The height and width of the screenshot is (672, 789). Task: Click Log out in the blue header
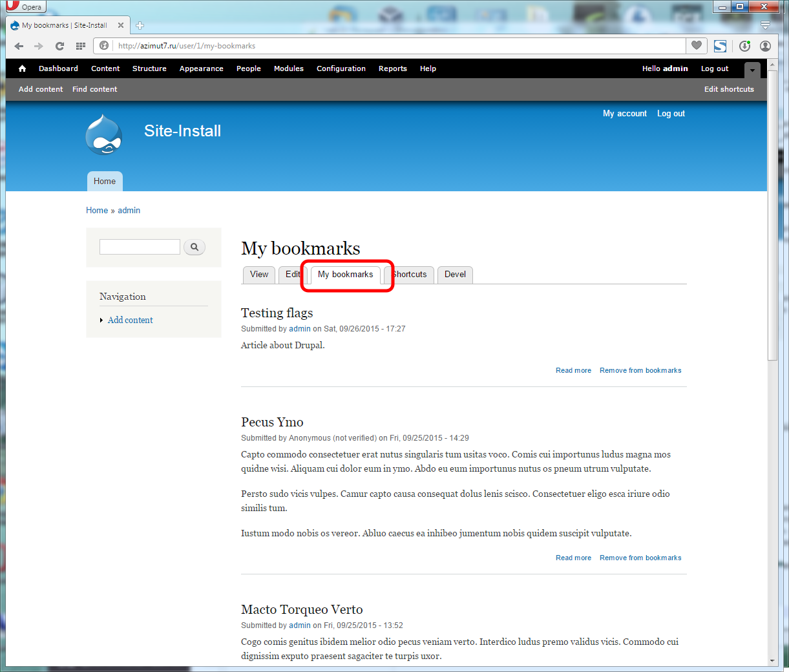(x=671, y=114)
